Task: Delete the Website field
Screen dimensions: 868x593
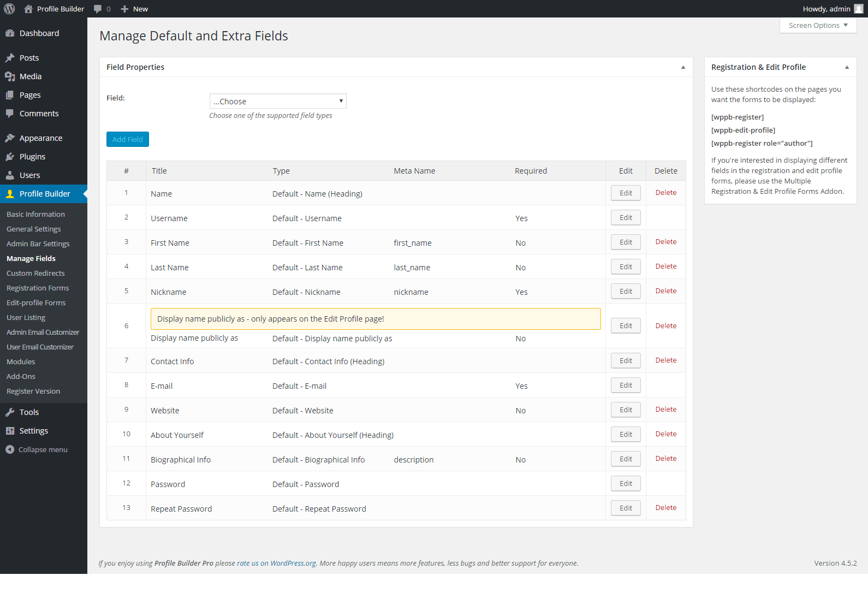Action: (666, 409)
